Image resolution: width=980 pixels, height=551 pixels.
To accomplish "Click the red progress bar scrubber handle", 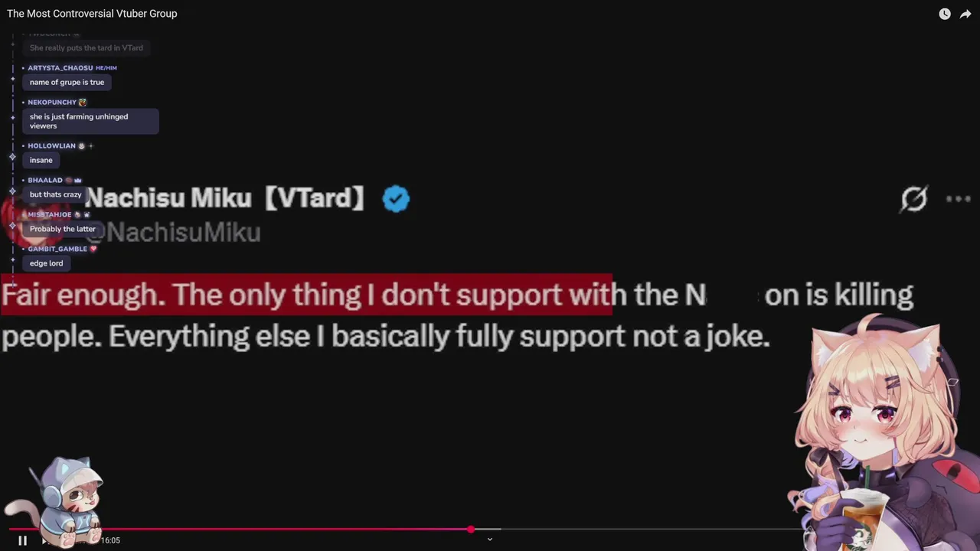I will pos(470,529).
